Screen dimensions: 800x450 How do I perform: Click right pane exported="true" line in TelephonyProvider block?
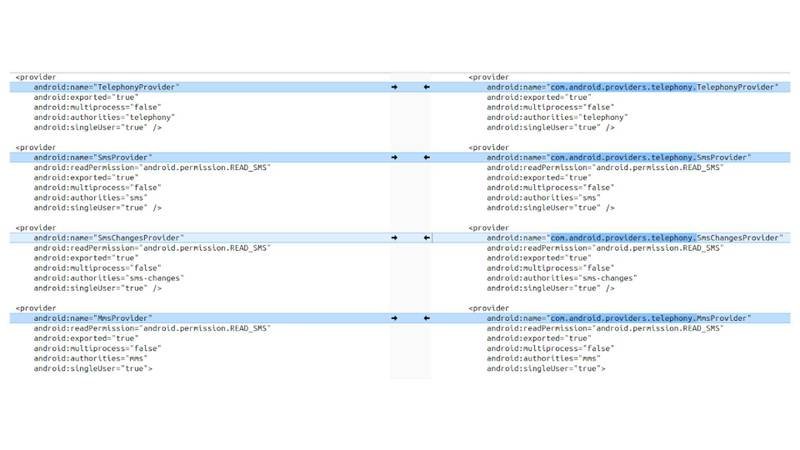click(x=539, y=97)
